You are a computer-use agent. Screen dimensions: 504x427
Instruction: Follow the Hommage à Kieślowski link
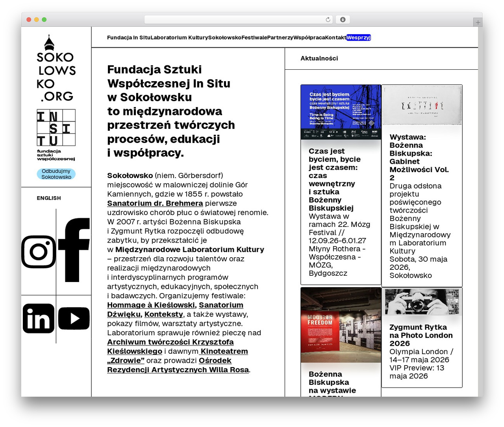coord(151,305)
